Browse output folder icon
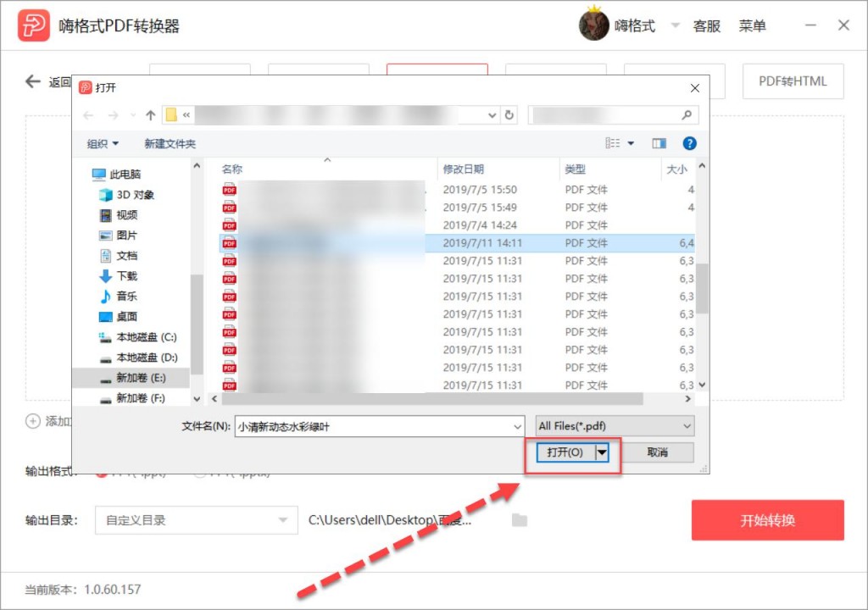 (520, 520)
